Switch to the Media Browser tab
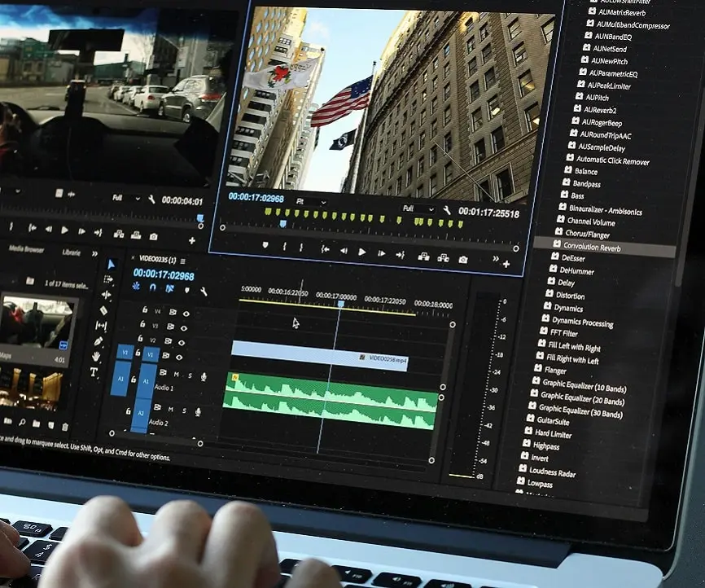 (26, 249)
